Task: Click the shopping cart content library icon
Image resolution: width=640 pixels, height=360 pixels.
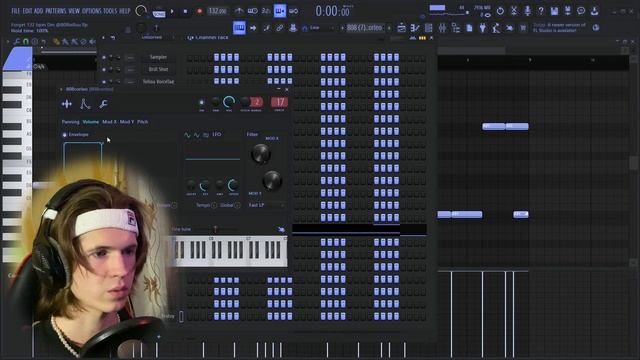Action: tap(523, 28)
